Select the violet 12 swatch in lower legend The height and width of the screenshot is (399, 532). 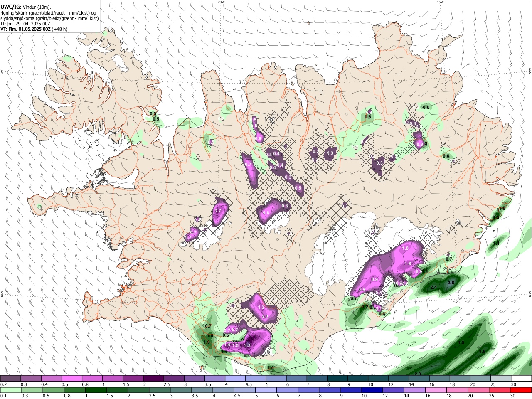(x=393, y=390)
